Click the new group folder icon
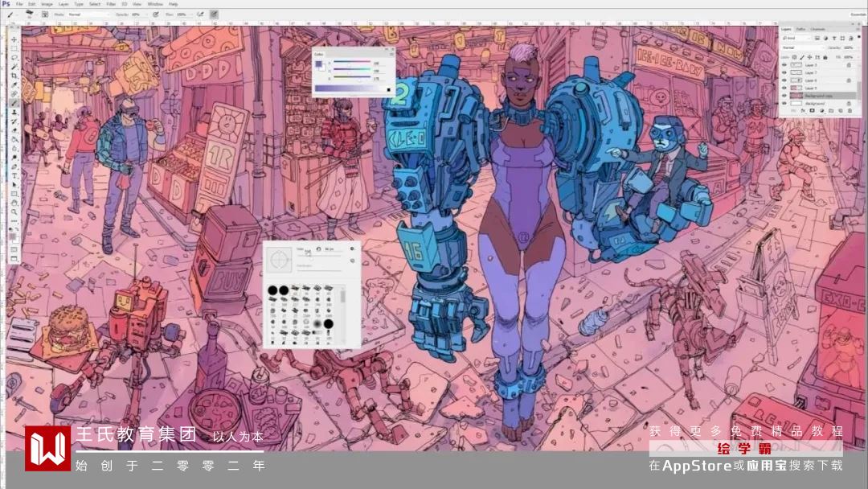The image size is (868, 489). pyautogui.click(x=831, y=111)
